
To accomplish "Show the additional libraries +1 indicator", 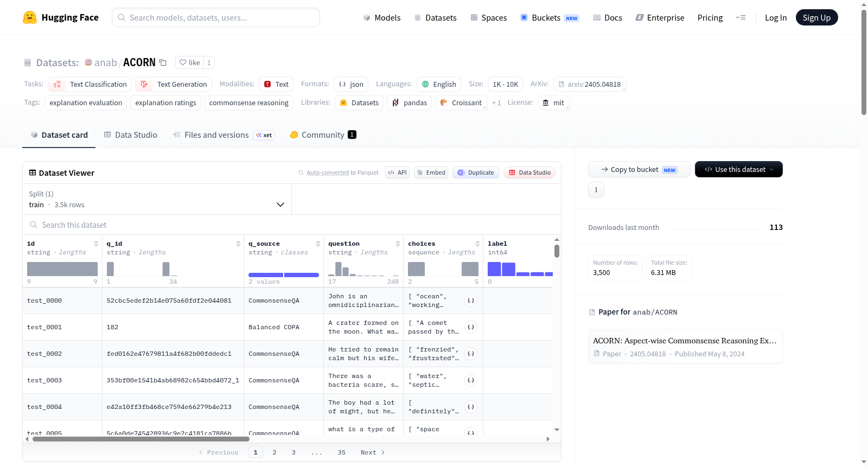I will tap(496, 103).
